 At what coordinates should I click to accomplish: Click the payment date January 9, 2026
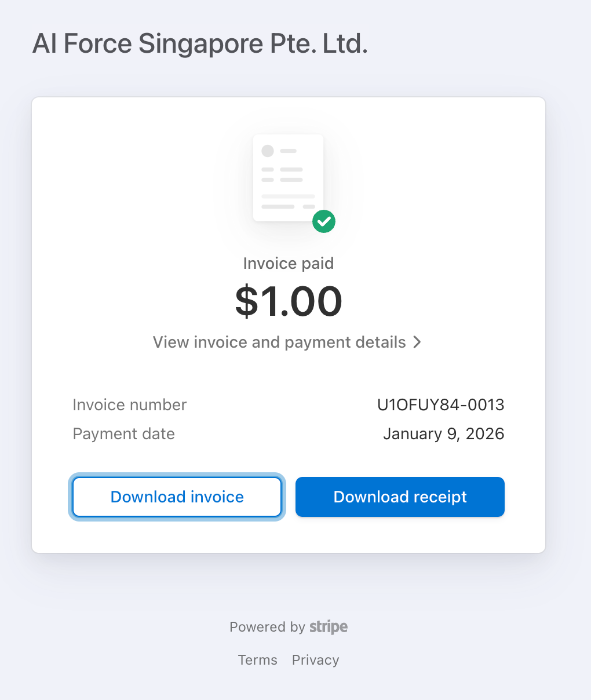click(x=444, y=433)
